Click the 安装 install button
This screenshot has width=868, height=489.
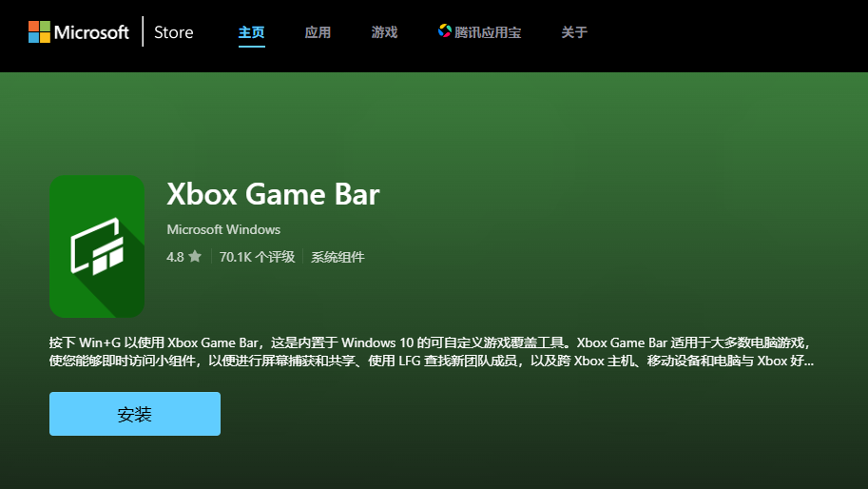coord(134,414)
